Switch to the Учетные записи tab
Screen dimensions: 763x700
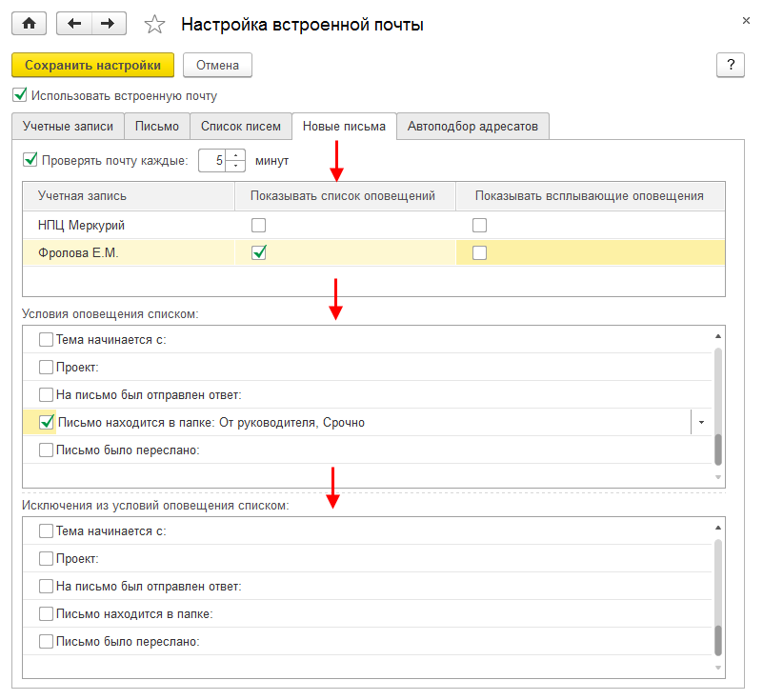[68, 126]
